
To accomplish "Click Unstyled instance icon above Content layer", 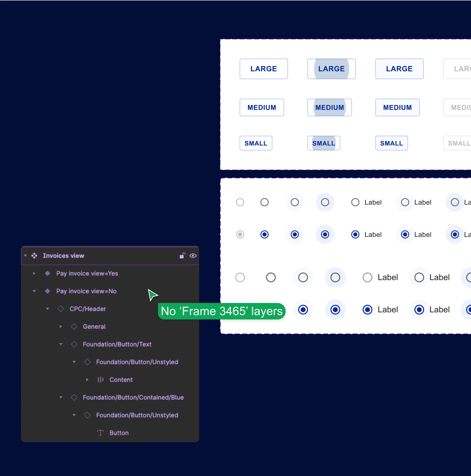I will (87, 362).
